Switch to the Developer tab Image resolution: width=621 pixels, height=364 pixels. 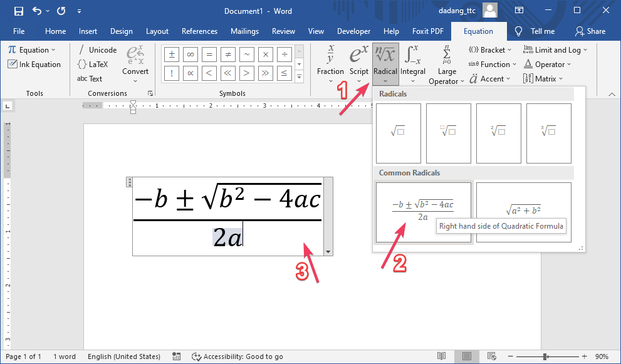click(353, 31)
